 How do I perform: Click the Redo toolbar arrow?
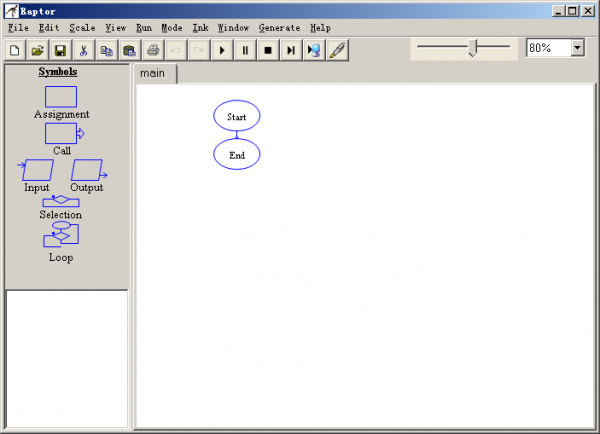(x=199, y=50)
